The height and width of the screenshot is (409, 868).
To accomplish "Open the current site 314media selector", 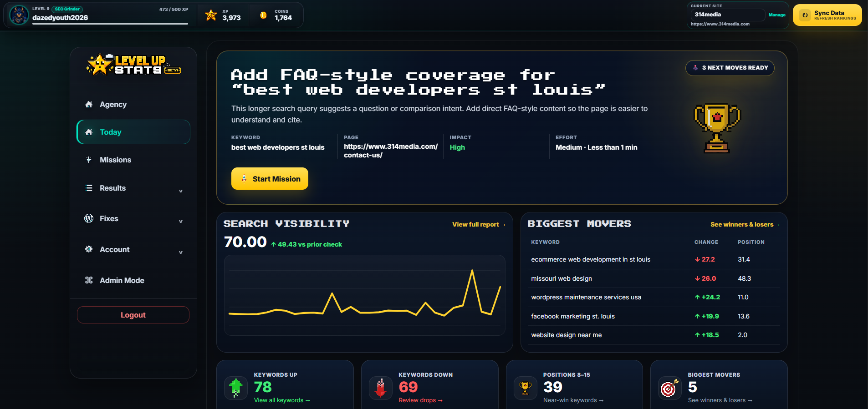I will tap(728, 15).
